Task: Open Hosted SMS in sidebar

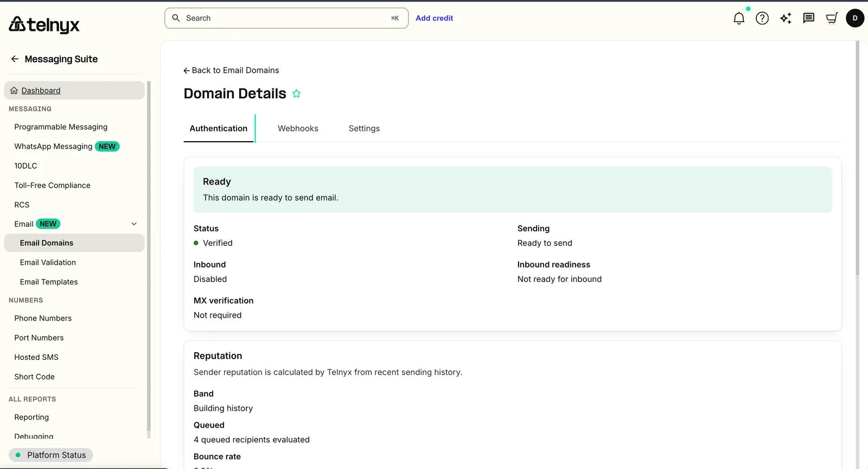Action: tap(36, 357)
